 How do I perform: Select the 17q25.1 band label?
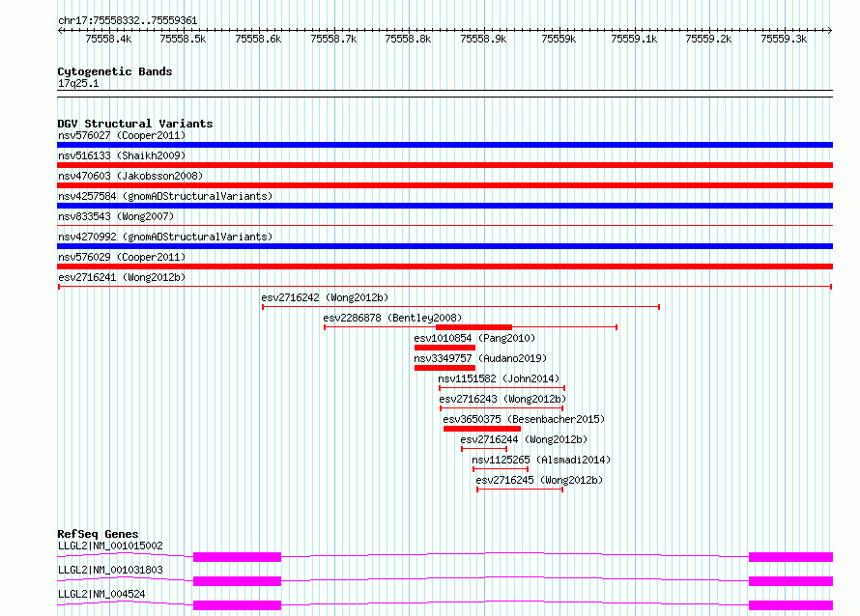(x=78, y=83)
